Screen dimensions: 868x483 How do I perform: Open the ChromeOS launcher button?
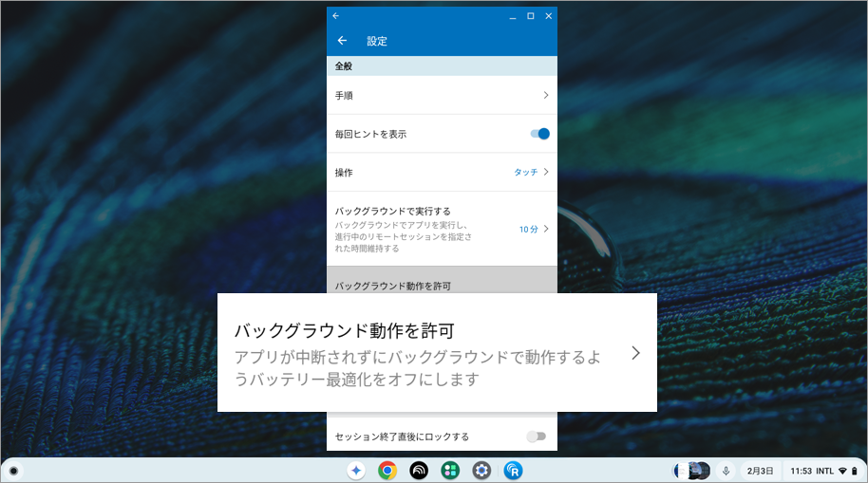[x=14, y=471]
